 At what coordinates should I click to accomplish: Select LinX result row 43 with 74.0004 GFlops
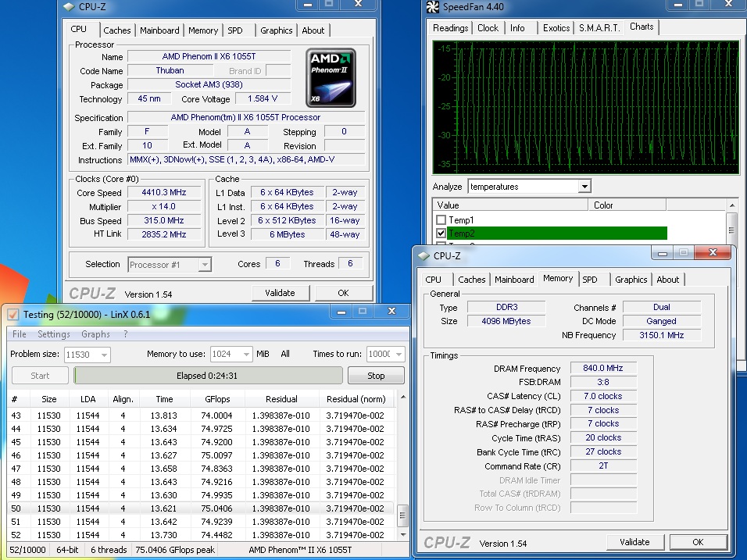pos(201,416)
